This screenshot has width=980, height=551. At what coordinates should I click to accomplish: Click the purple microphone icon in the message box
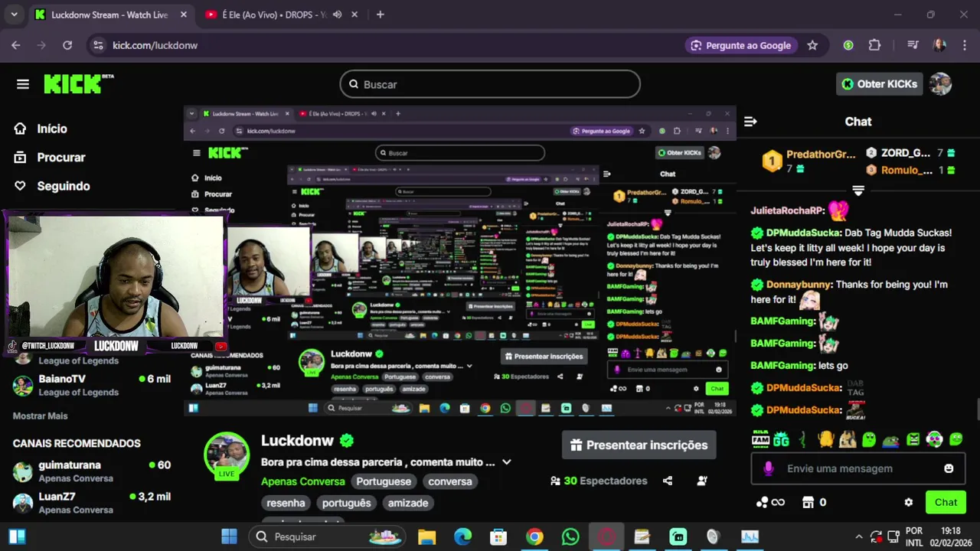click(769, 468)
